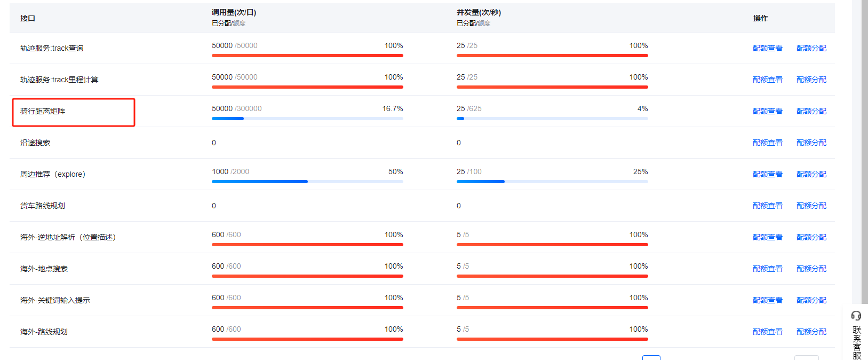
Task: Click 配额查看 for 骑行距离矩阵 row
Action: 767,111
